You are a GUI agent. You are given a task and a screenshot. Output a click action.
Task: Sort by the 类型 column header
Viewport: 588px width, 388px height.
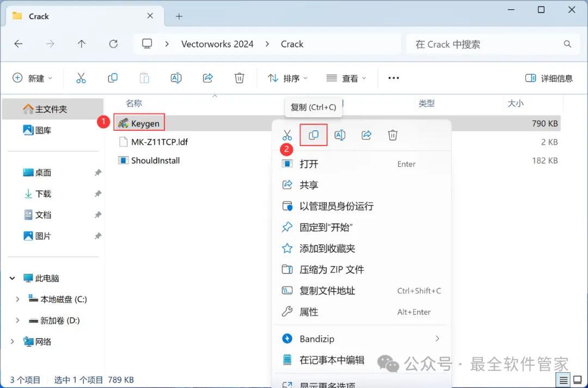[426, 103]
